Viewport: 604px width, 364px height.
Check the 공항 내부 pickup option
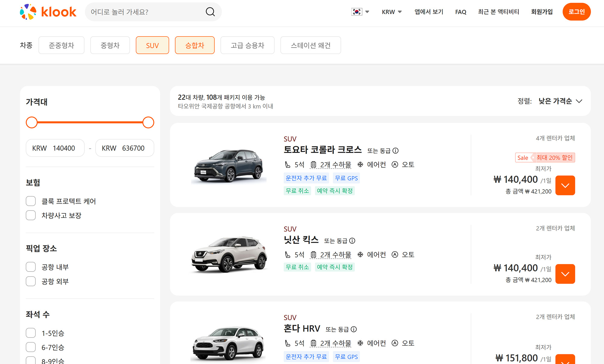31,267
